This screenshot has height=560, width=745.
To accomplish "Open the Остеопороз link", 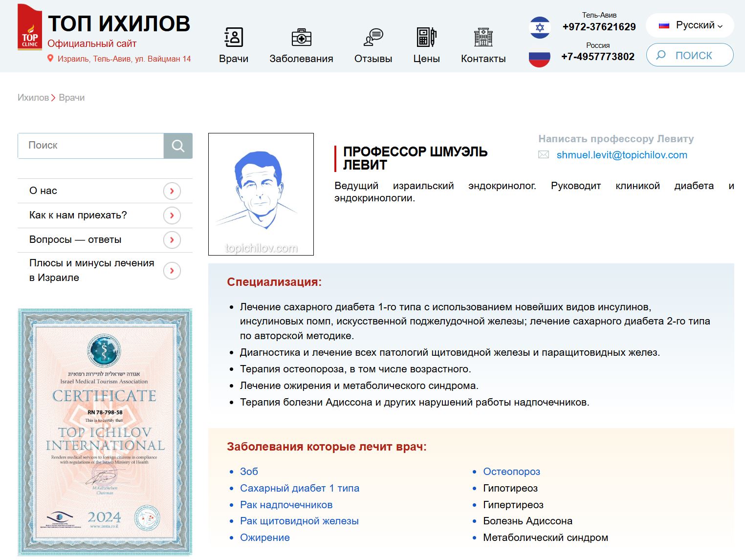I will point(511,472).
